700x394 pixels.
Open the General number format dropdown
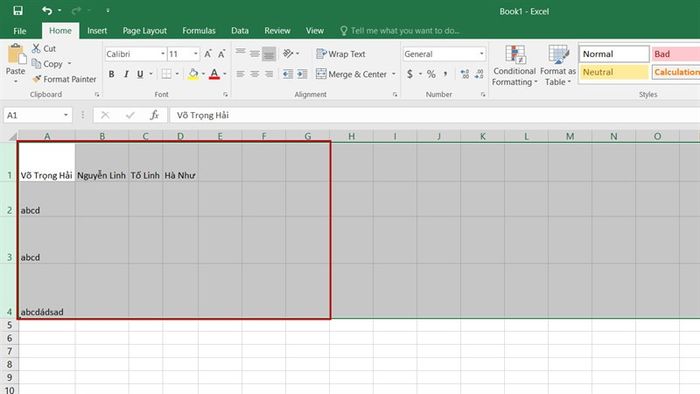[x=481, y=54]
